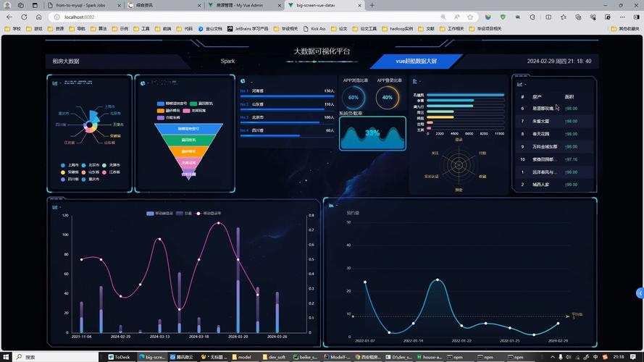Click the taskbar search box

(56, 357)
